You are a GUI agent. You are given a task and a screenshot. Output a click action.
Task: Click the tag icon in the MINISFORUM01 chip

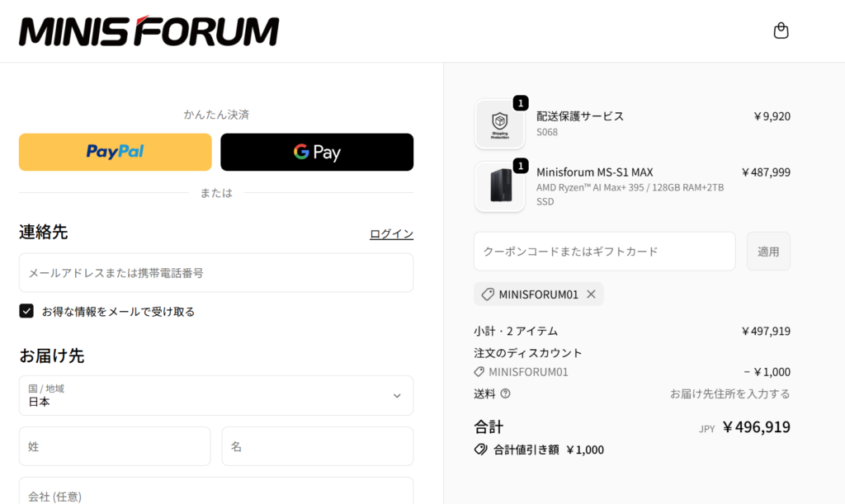[488, 294]
